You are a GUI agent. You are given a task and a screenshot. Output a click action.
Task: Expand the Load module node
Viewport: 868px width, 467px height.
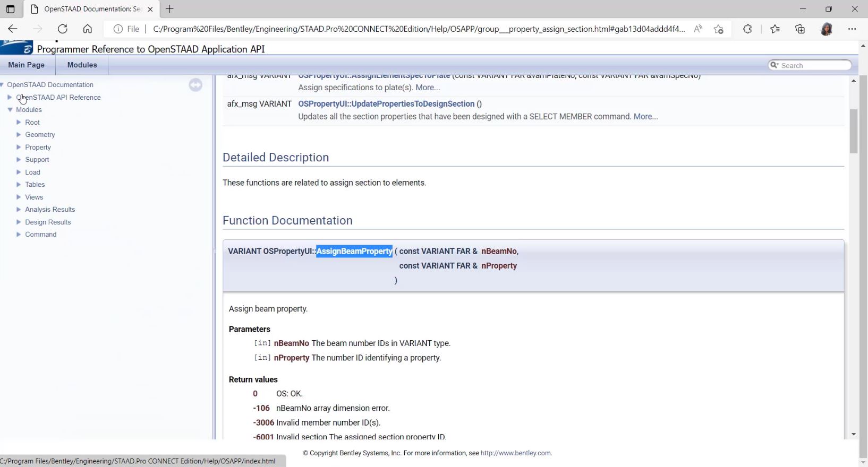pyautogui.click(x=19, y=172)
